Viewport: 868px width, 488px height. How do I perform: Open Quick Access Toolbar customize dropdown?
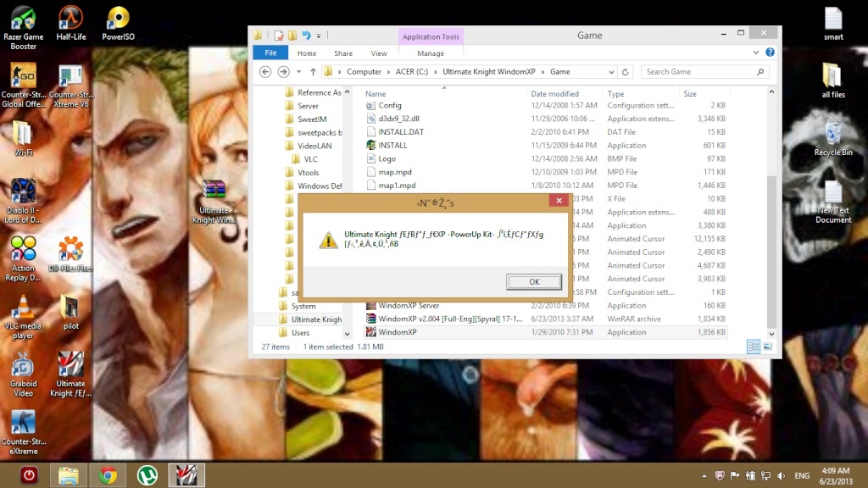point(319,36)
